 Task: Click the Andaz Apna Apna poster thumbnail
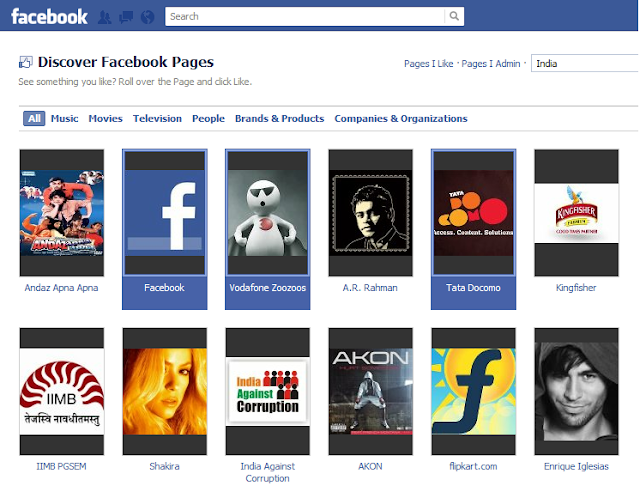pos(62,213)
